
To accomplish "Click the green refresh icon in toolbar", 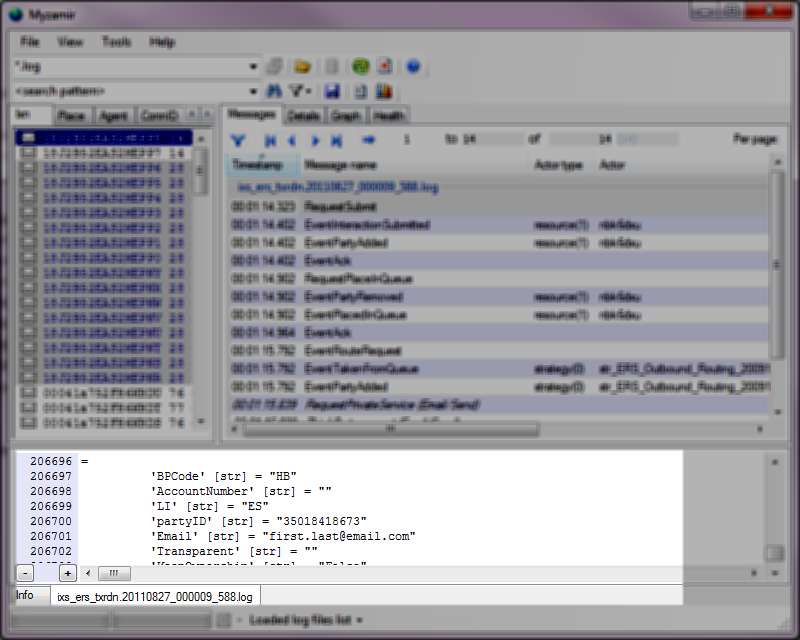I will pyautogui.click(x=360, y=67).
